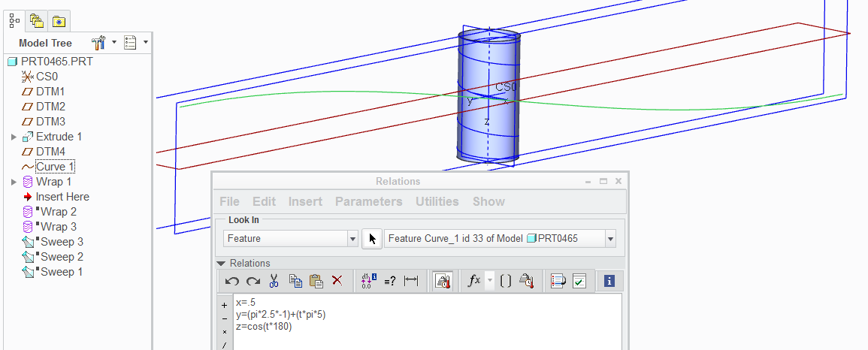
Task: Select DTM3 datum plane in tree
Action: pos(43,121)
